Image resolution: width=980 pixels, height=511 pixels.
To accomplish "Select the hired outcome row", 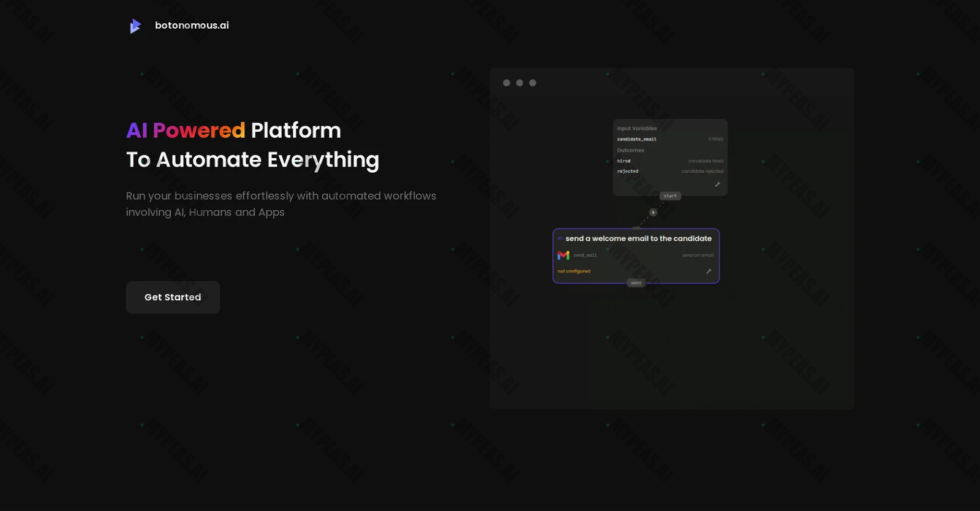I will pyautogui.click(x=670, y=161).
